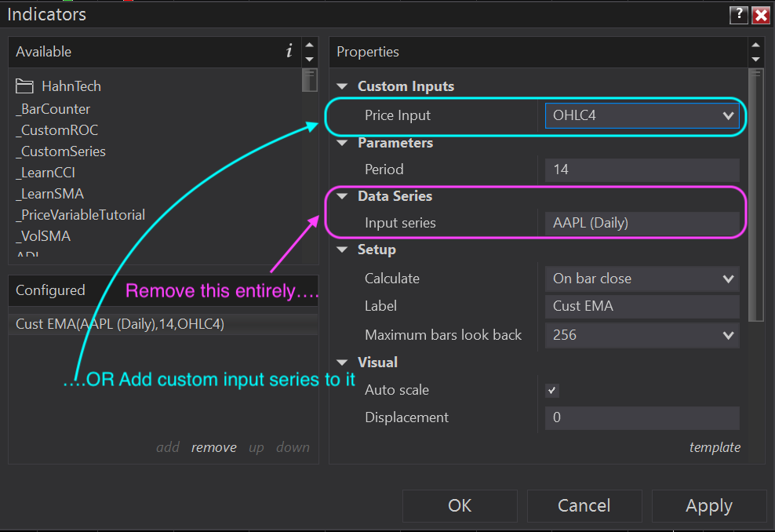775x532 pixels.
Task: Select the _CustomSeries indicator
Action: tap(61, 151)
